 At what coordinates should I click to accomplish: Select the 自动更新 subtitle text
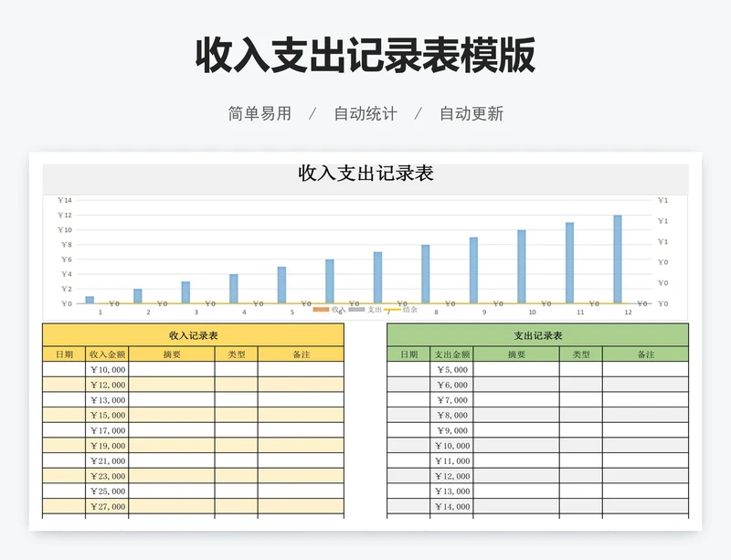(471, 113)
